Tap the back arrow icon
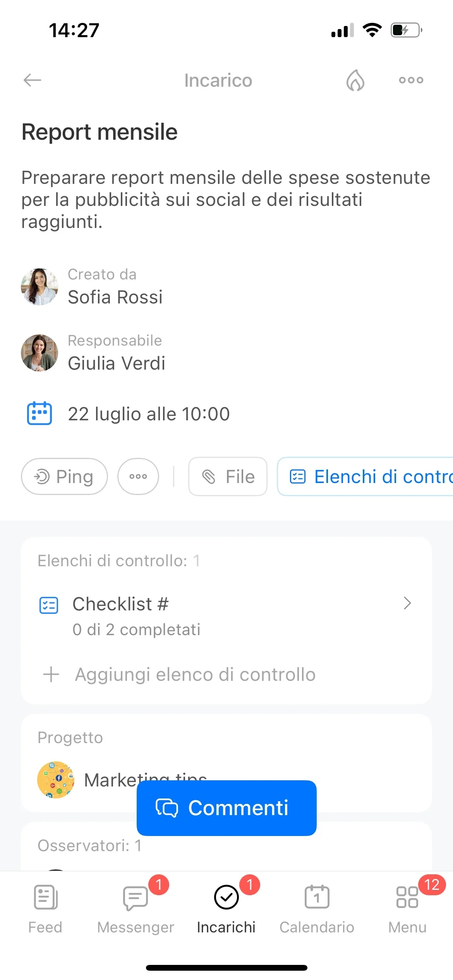This screenshot has height=980, width=453. click(32, 80)
